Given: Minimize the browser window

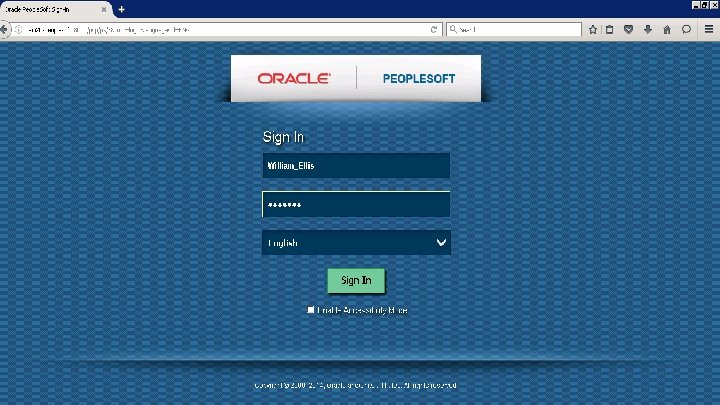Looking at the screenshot, I should 696,5.
